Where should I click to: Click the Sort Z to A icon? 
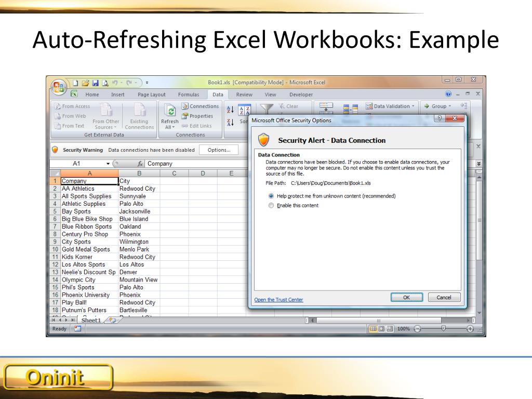230,122
